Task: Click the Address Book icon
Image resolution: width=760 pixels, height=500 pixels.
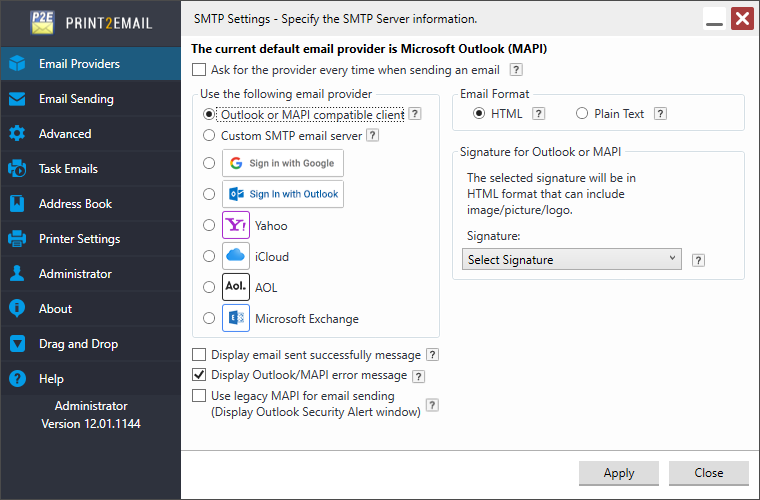Action: 17,203
